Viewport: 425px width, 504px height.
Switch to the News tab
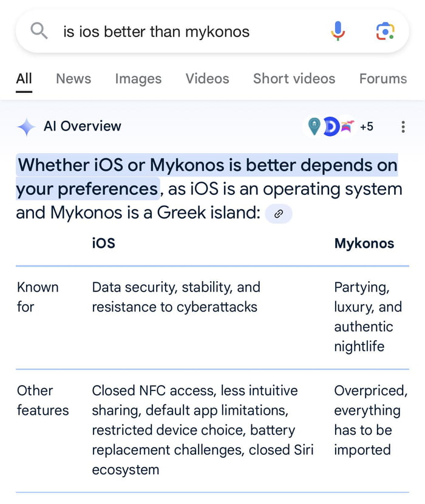[x=73, y=79]
